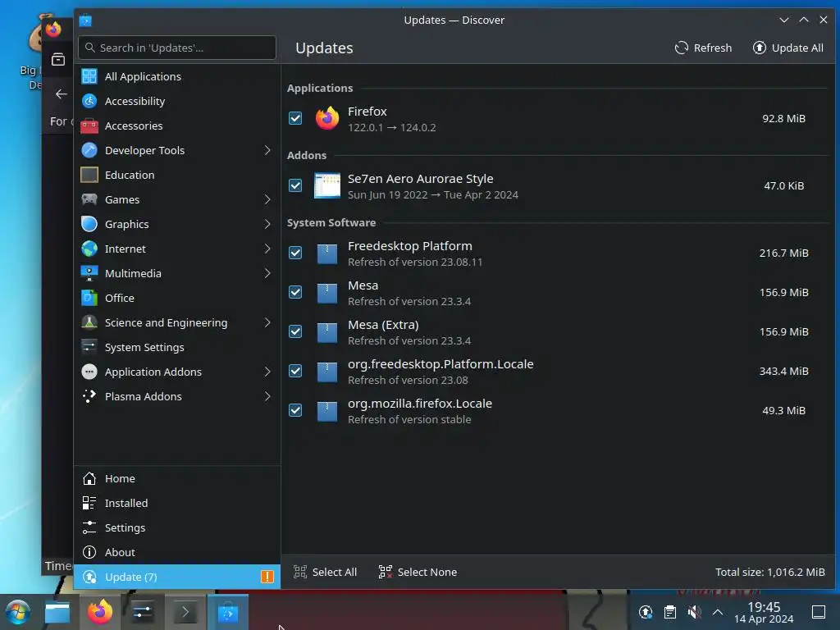
Task: Expand the Graphics category chevron
Action: click(x=267, y=225)
